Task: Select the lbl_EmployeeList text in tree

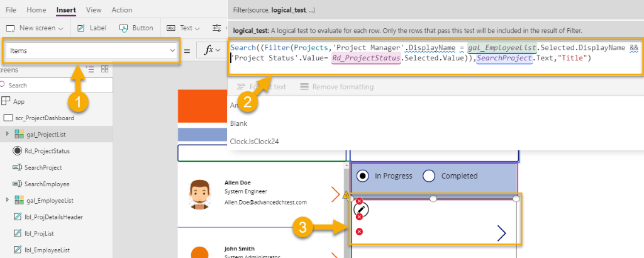Action: [x=47, y=250]
